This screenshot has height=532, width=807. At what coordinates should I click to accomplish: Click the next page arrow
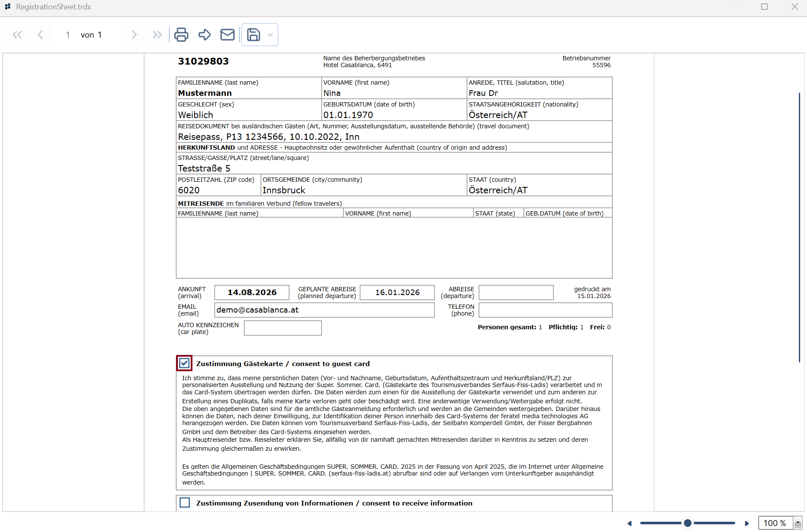[134, 35]
